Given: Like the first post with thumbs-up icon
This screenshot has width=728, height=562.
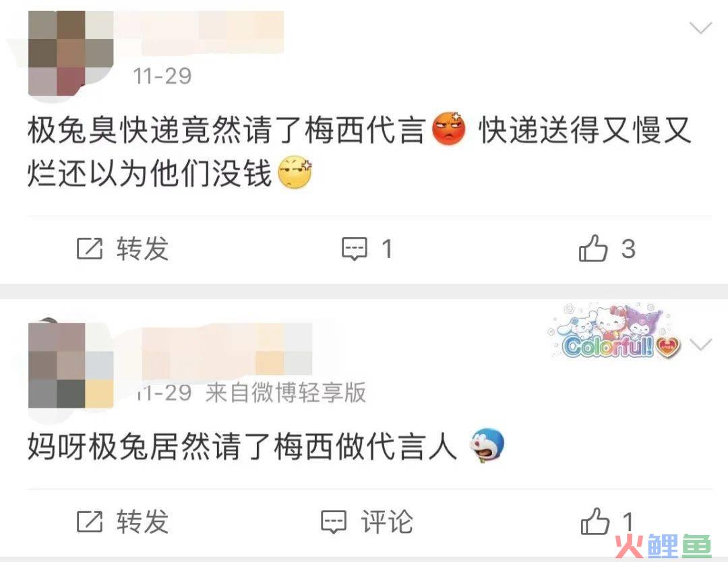Looking at the screenshot, I should [593, 248].
